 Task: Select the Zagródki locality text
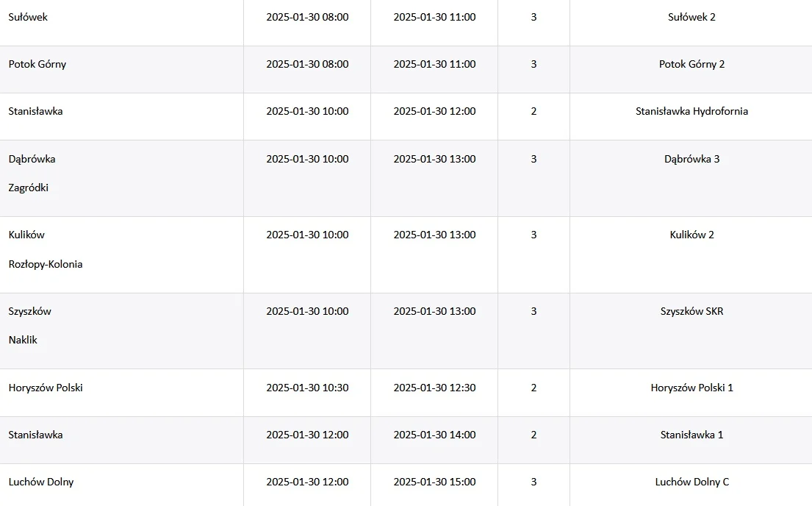(29, 188)
